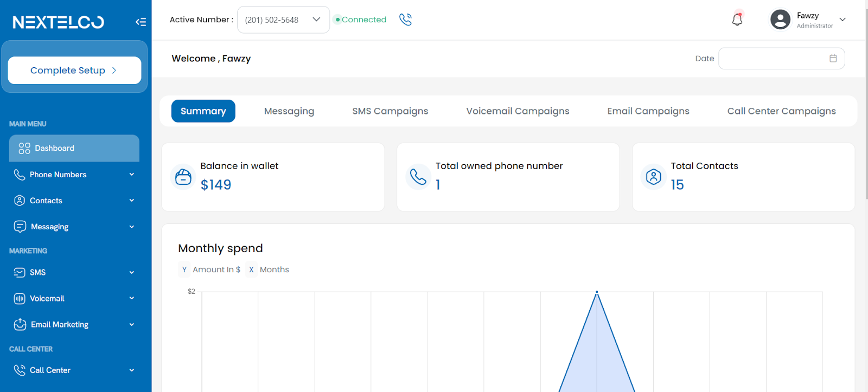Switch to the Messaging tab

(289, 111)
